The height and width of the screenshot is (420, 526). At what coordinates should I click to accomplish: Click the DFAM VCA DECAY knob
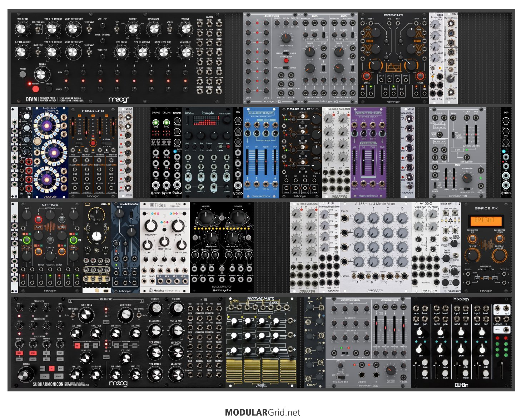coord(185,52)
